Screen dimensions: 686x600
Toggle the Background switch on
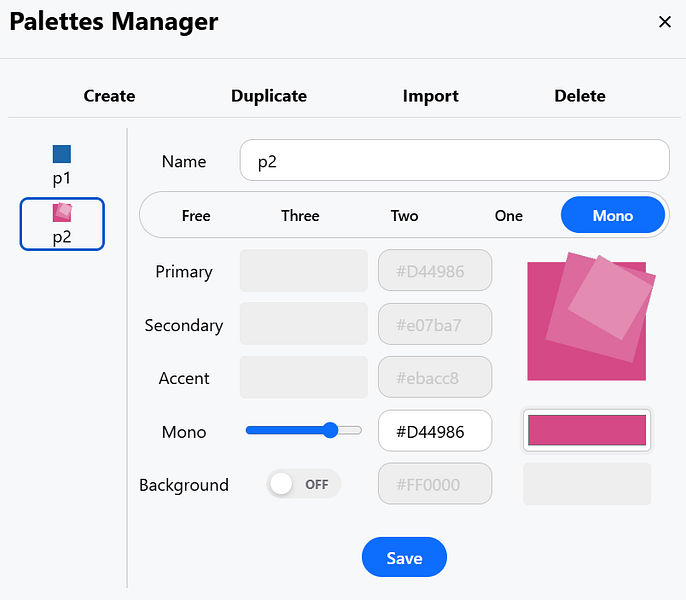point(304,484)
